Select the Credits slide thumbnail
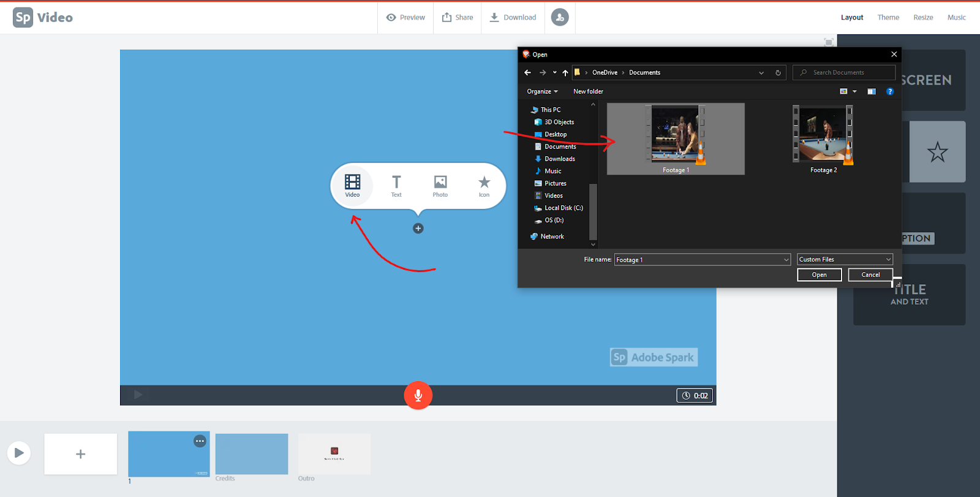 (252, 454)
